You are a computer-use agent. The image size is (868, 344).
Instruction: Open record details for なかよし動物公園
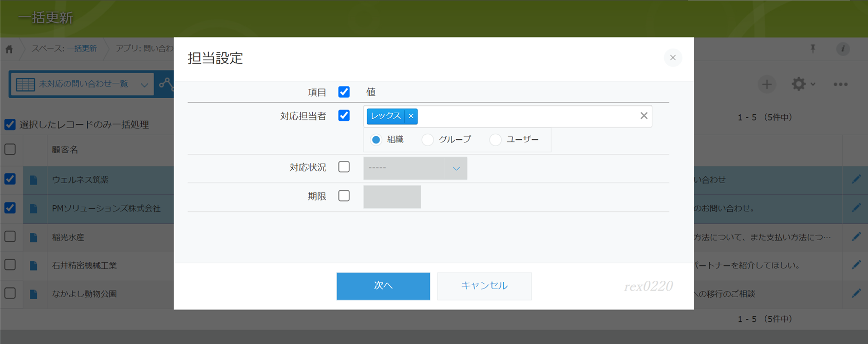[x=33, y=294]
